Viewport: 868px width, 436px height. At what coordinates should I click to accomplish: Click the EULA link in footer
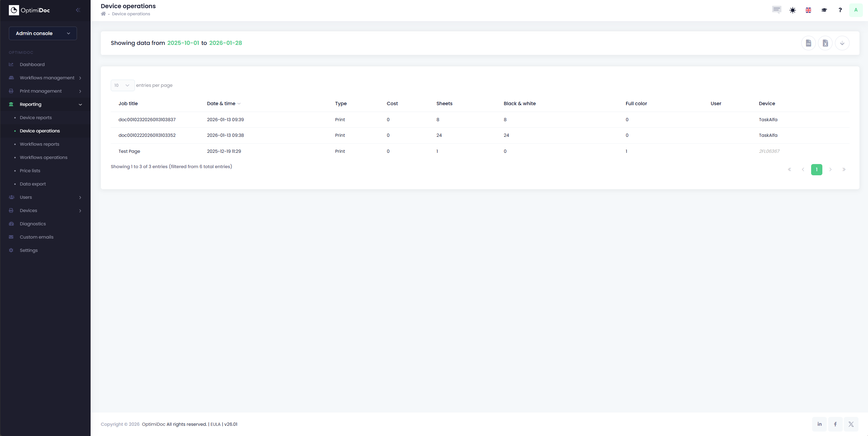[x=215, y=424]
